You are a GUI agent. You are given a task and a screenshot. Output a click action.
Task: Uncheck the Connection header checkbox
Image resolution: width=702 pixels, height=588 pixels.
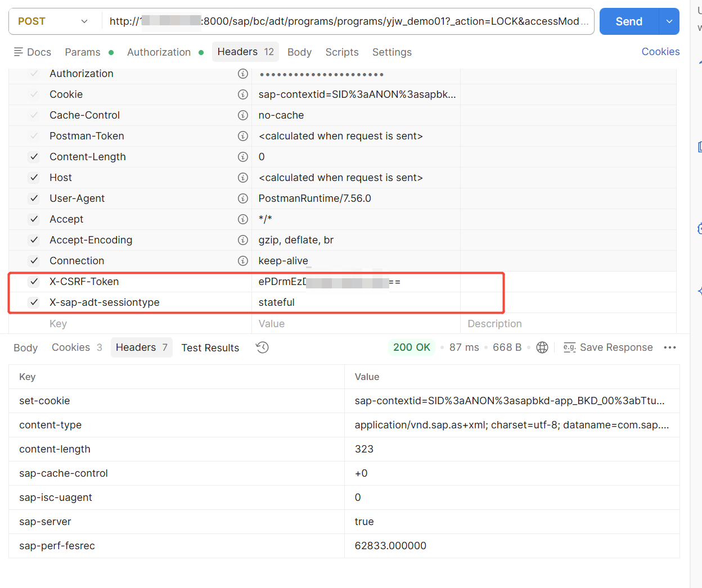[x=34, y=261]
